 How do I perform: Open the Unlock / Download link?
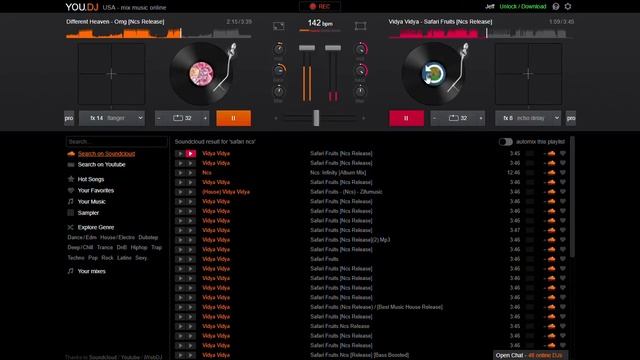522,6
